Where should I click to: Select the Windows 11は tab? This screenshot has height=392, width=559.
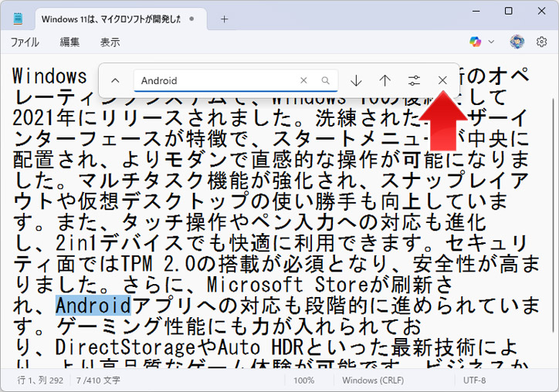tap(121, 19)
